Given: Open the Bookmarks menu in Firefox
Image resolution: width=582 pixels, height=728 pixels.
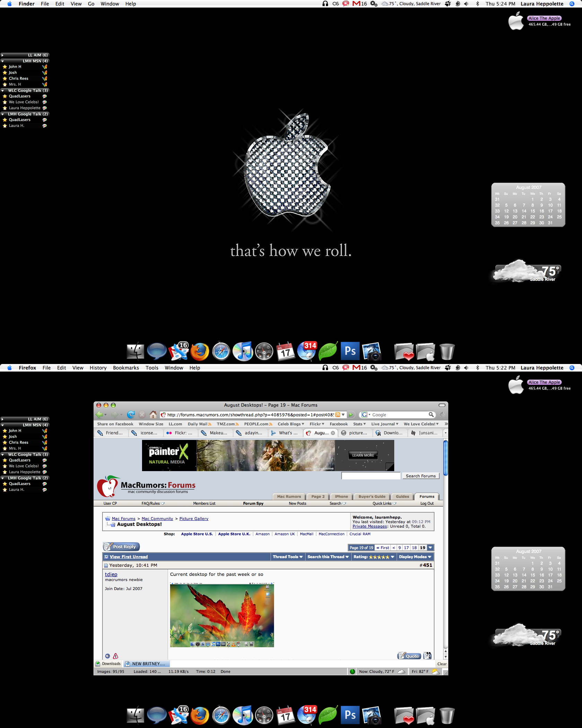Looking at the screenshot, I should pos(126,368).
